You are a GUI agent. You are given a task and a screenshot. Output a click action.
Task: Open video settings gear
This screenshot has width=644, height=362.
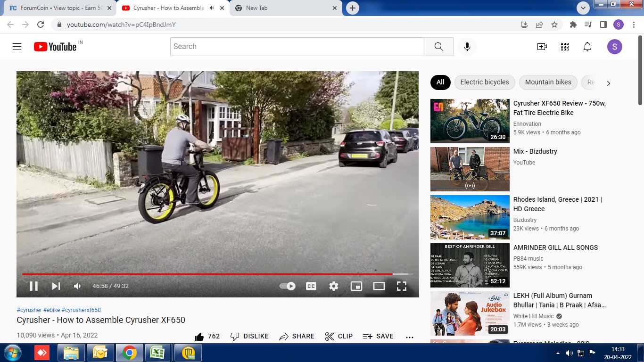(334, 286)
